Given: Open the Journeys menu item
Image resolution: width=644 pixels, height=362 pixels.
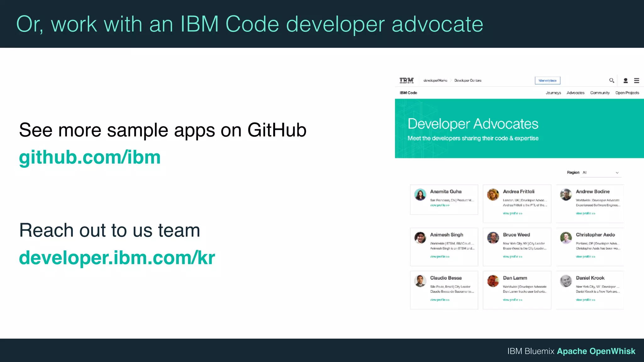Looking at the screenshot, I should [x=553, y=93].
